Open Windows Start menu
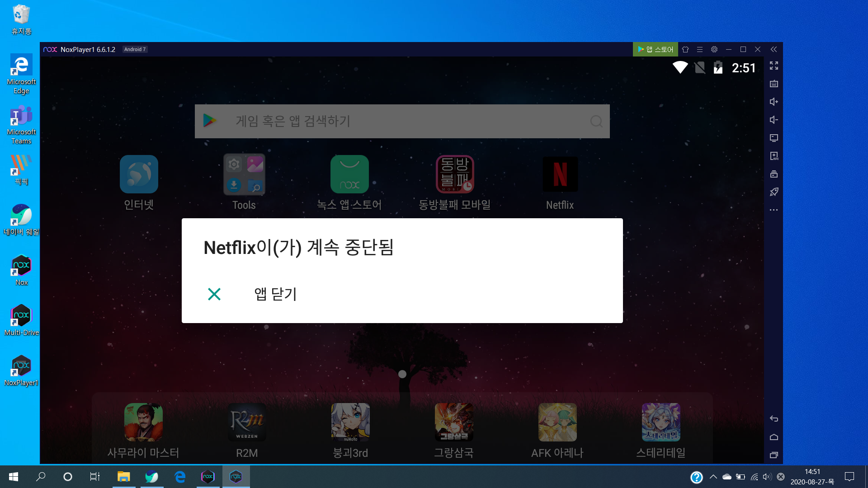Screen dimensions: 868x488 (x=14, y=477)
